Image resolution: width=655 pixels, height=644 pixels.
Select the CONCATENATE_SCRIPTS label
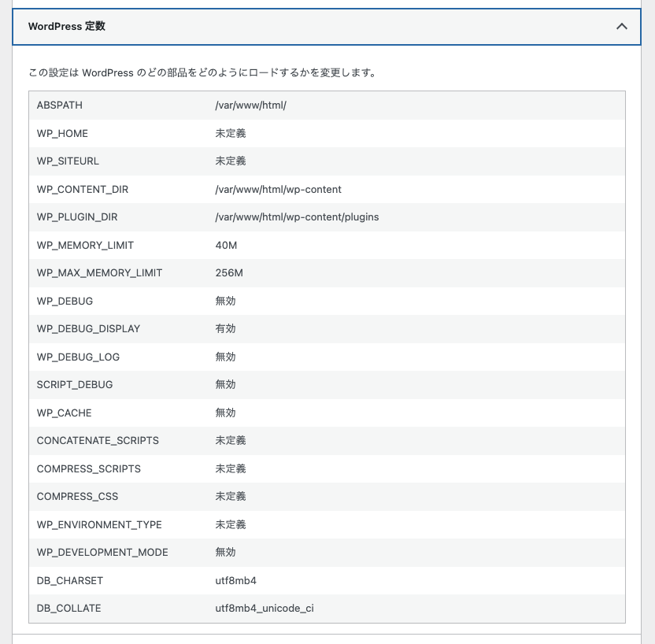(98, 441)
